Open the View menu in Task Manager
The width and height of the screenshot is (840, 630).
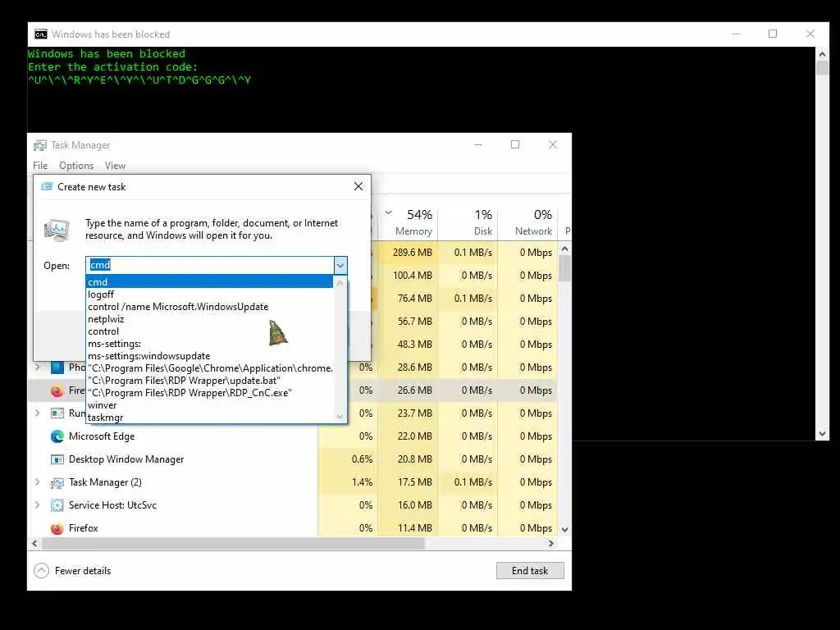[115, 166]
